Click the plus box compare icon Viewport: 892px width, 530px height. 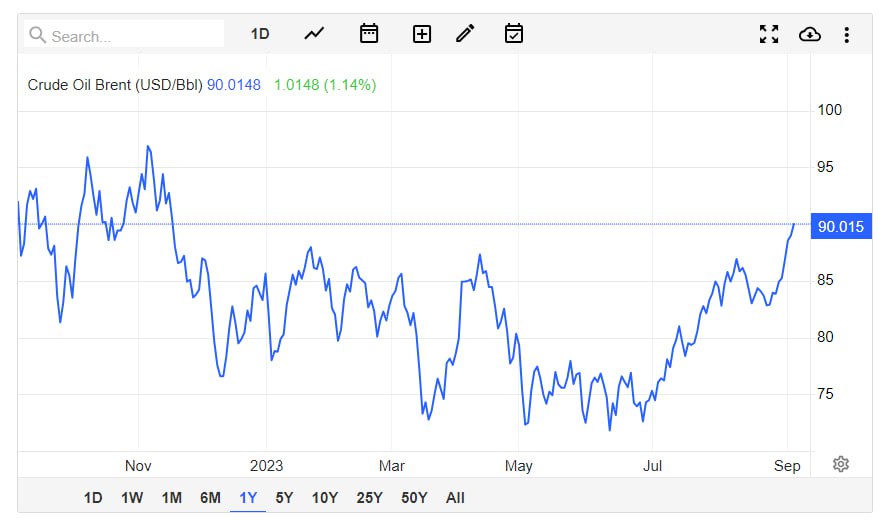pos(422,34)
